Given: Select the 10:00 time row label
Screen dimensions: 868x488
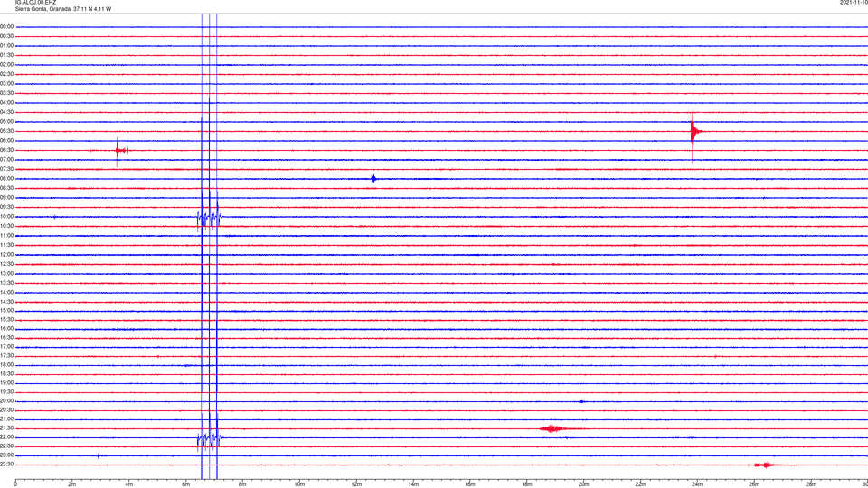Looking at the screenshot, I should 6,217.
